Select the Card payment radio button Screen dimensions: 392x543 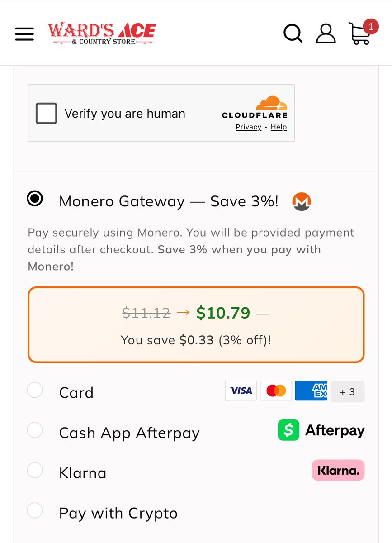click(x=35, y=390)
